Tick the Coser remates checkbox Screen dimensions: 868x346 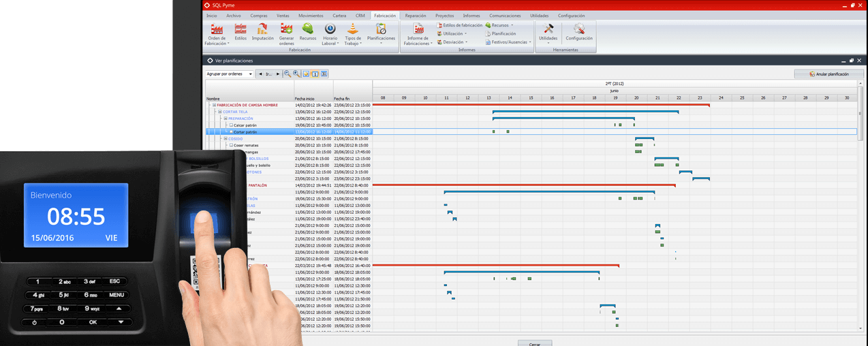(x=231, y=145)
